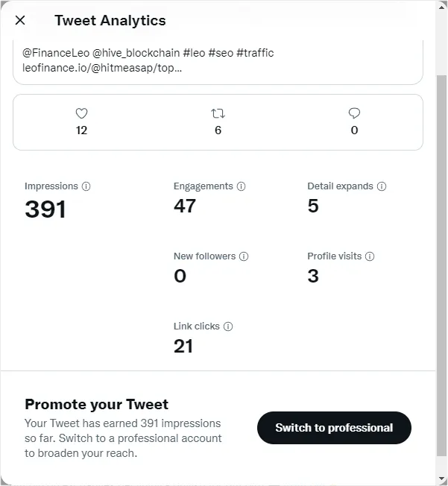Click the scrollbar up arrow
The width and height of the screenshot is (448, 486).
[x=442, y=7]
